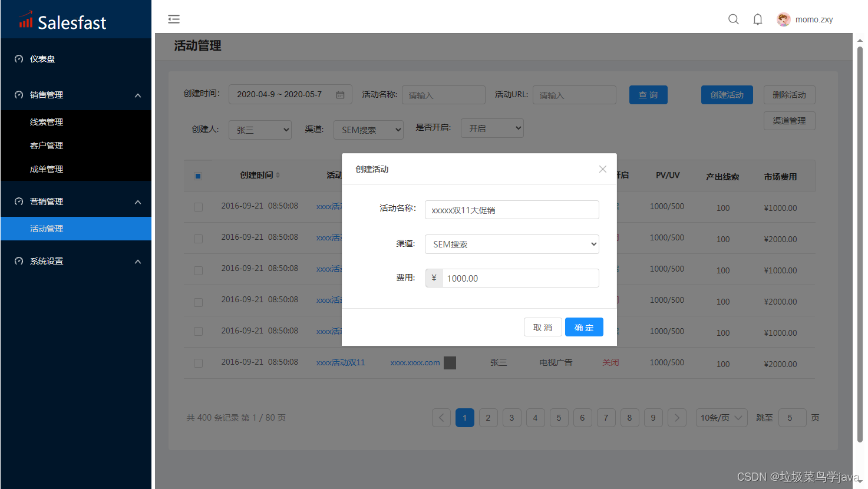This screenshot has height=489, width=868.
Task: Check the second table row checkbox
Action: point(198,239)
